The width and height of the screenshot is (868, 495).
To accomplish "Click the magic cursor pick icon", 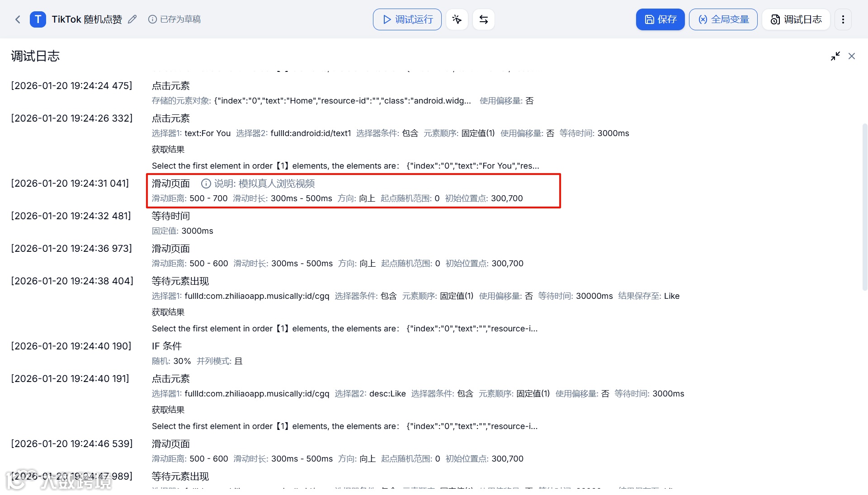I will coord(457,19).
